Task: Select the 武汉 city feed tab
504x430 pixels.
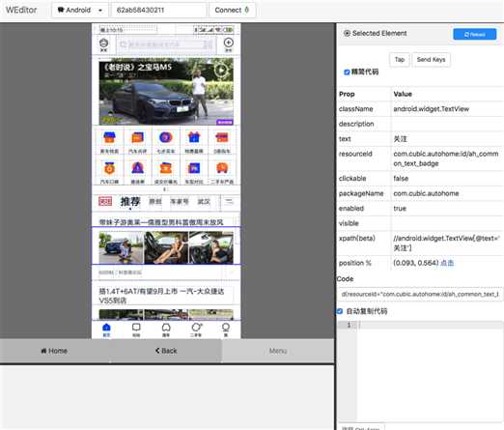Action: (204, 202)
